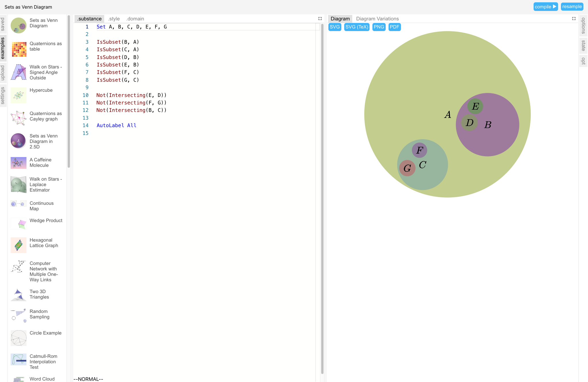Click the compile button
The image size is (588, 382).
tap(545, 6)
